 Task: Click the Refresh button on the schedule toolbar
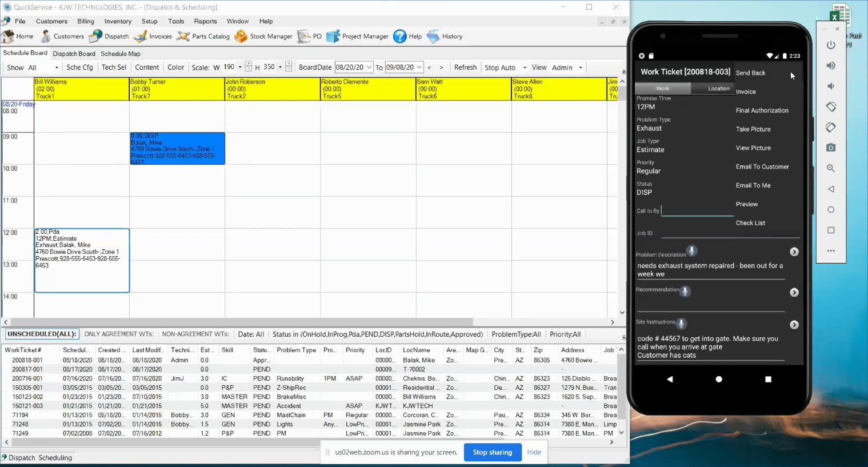(465, 67)
